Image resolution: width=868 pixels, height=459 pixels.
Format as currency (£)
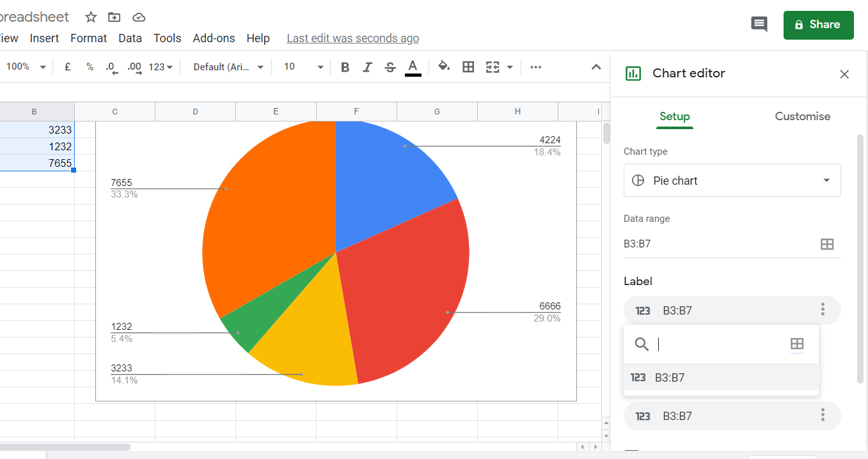(67, 66)
